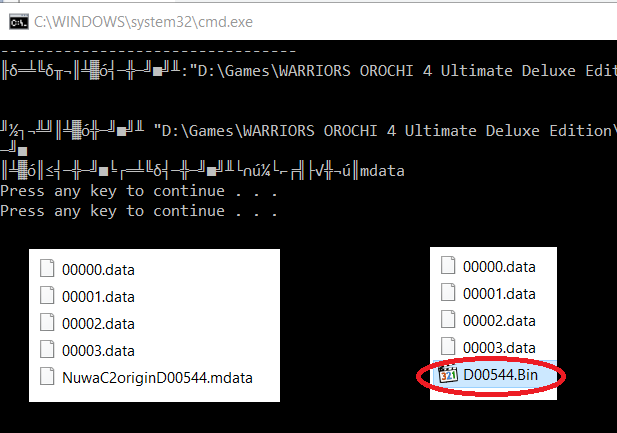Click the D00544.Bin media player icon

click(x=448, y=374)
